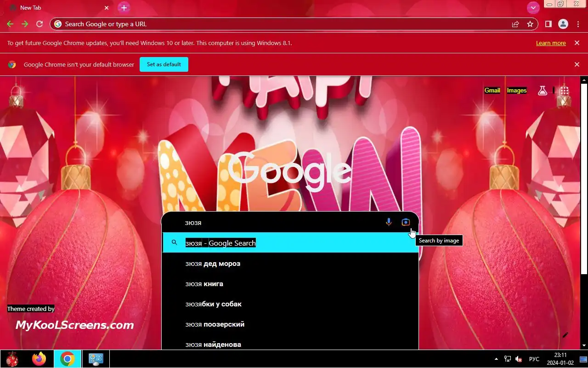This screenshot has height=368, width=588.
Task: Choose suggestion зюзя книга
Action: click(290, 284)
